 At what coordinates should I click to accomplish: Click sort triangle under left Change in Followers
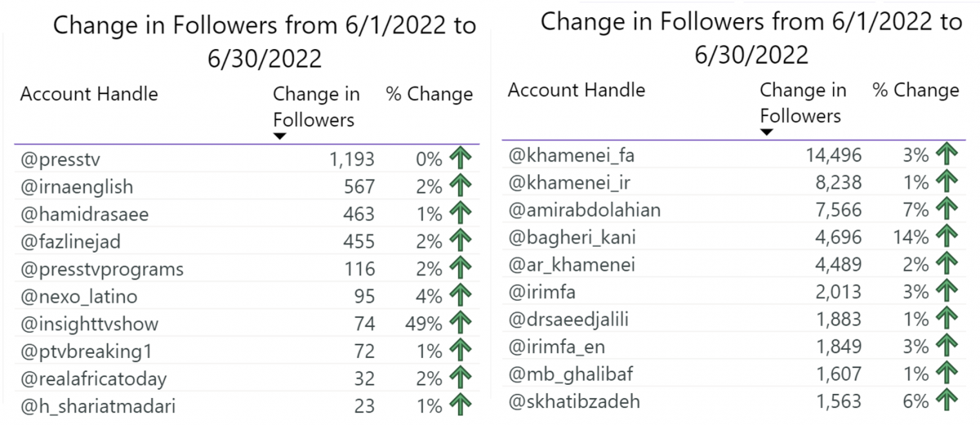tap(279, 136)
